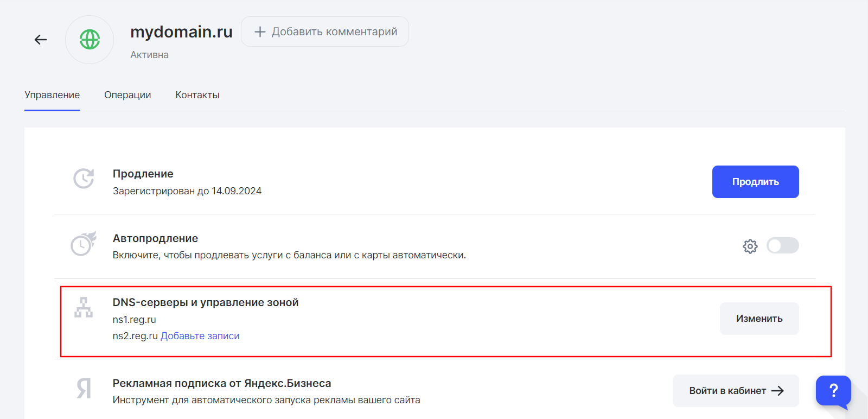Click the Yandex Я logo icon
Screen dimensions: 868x419
tap(84, 388)
